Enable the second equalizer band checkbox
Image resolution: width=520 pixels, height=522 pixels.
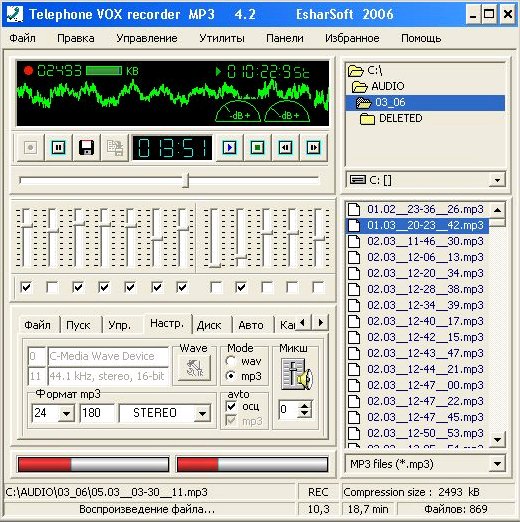coord(52,287)
